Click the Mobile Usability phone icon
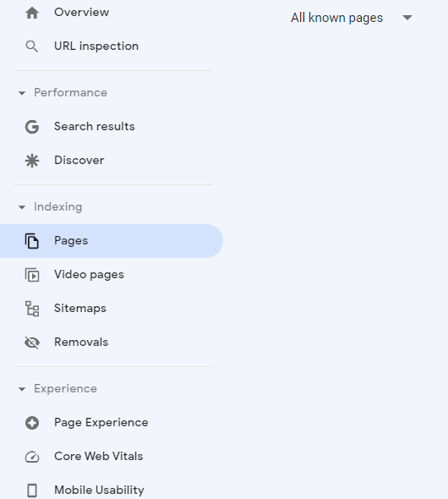 (32, 491)
